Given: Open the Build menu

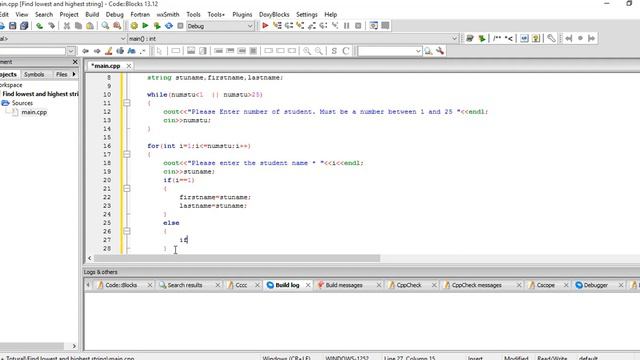Looking at the screenshot, I should coord(92,14).
